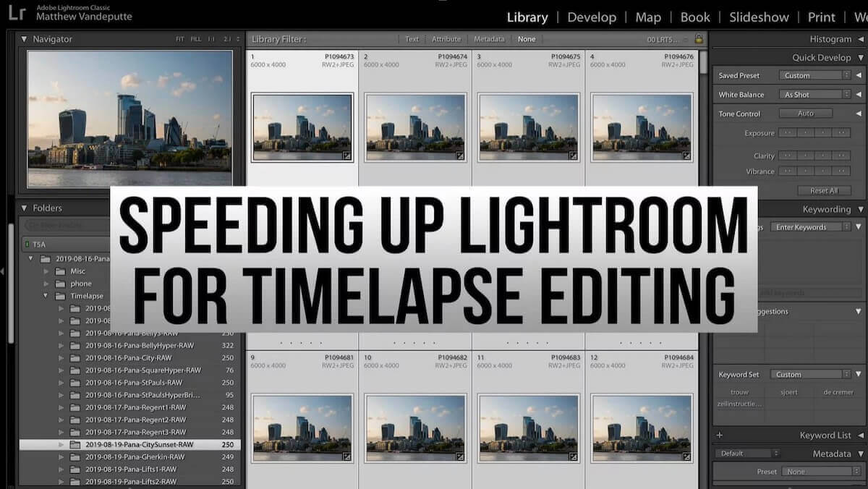The width and height of the screenshot is (868, 489).
Task: Open the Print module
Action: pyautogui.click(x=822, y=17)
